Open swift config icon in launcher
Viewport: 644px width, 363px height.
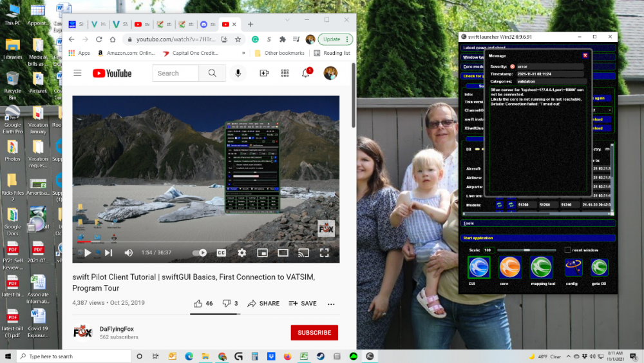(572, 267)
